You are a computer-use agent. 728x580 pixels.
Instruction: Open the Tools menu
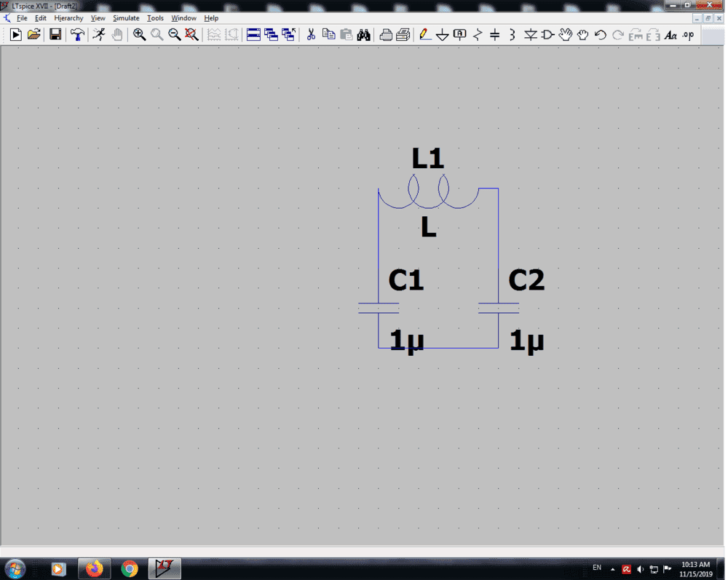tap(155, 18)
